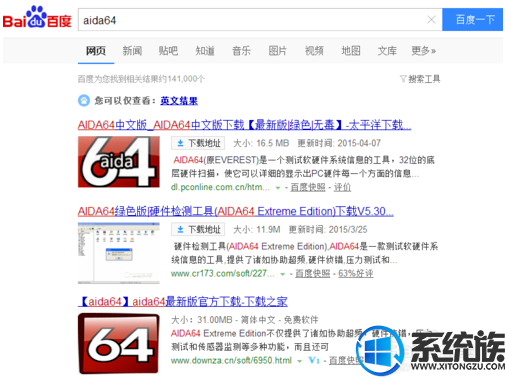Clear the search box with the X icon

(431, 20)
